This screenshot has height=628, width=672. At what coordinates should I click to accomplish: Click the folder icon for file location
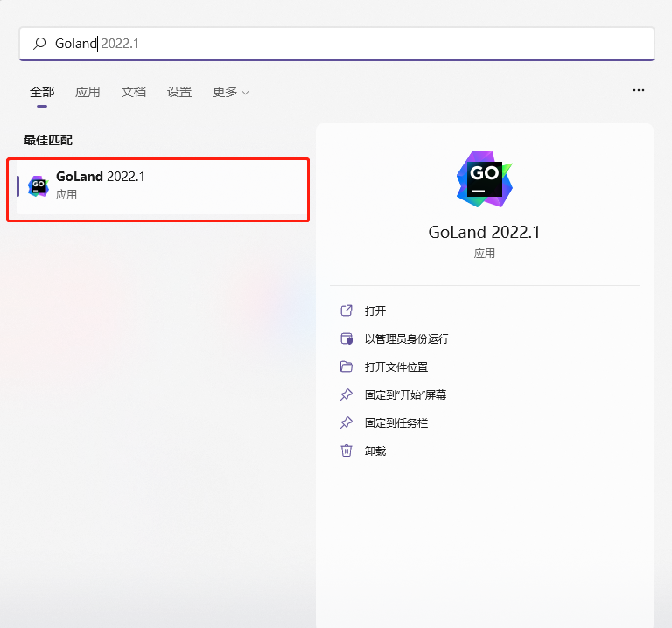tap(346, 366)
